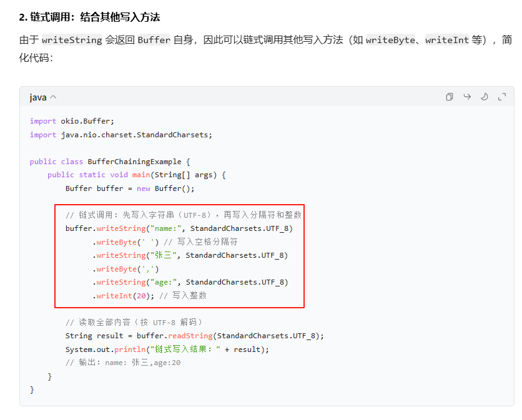Click 'Buffer buffer = new Buffer();' line
Screen dimensions: 522x420
130,188
